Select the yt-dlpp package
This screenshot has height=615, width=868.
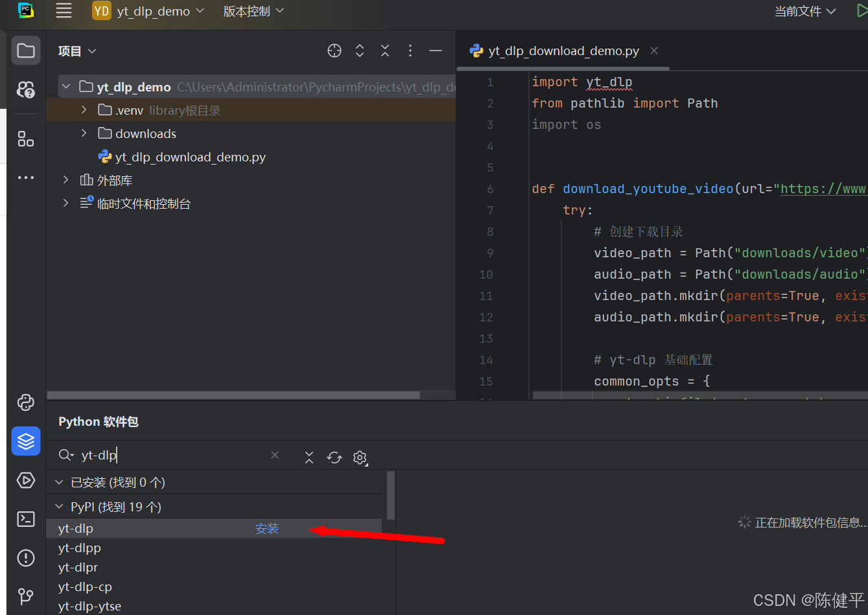80,548
